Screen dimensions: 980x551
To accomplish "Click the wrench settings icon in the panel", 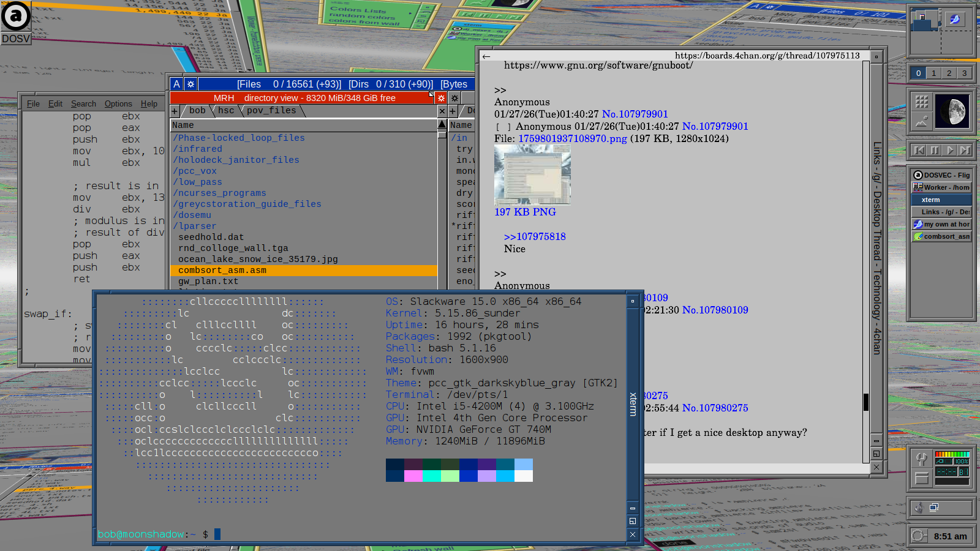I will [x=921, y=459].
